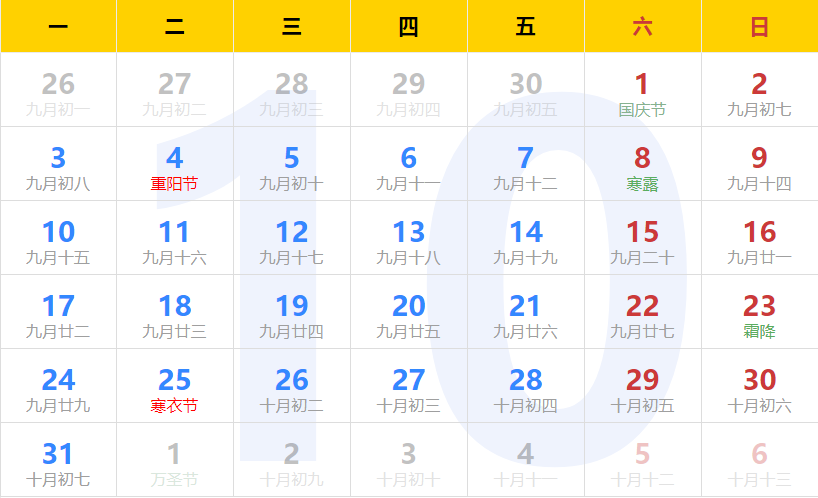Select October 8 寒露 cell

tap(642, 166)
